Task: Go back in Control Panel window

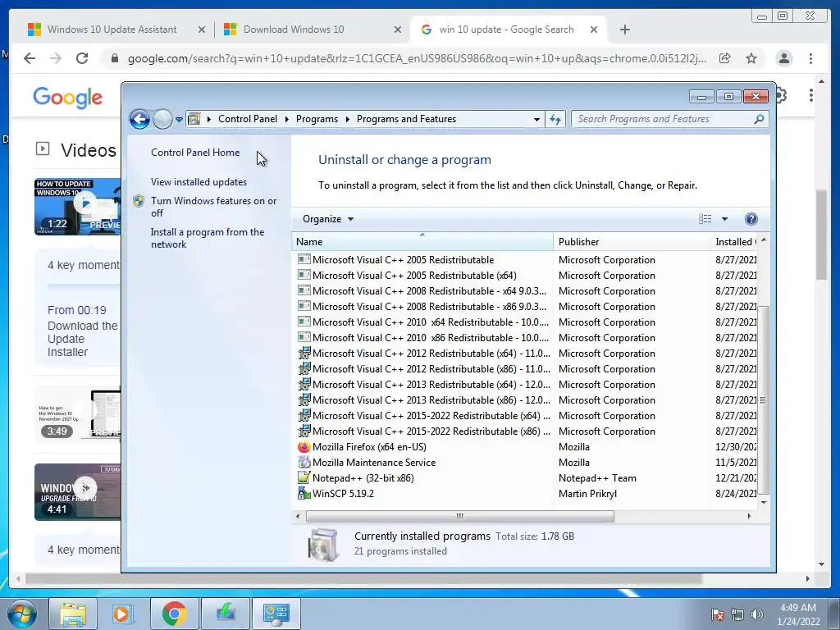Action: click(139, 119)
